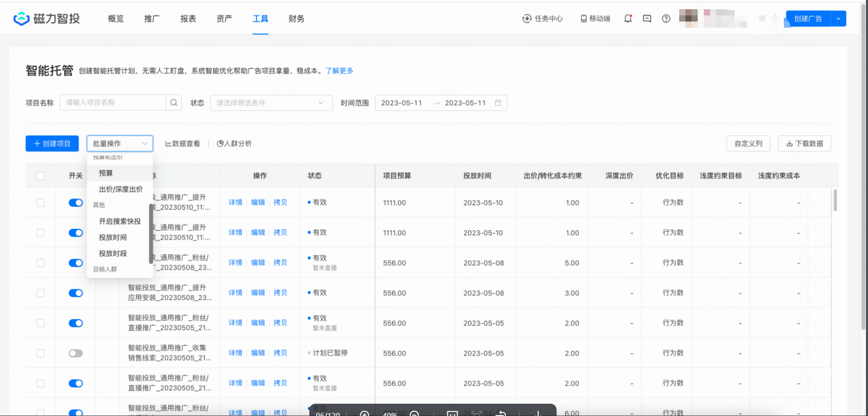
Task: Open 人群分析 audience analysis
Action: click(234, 144)
